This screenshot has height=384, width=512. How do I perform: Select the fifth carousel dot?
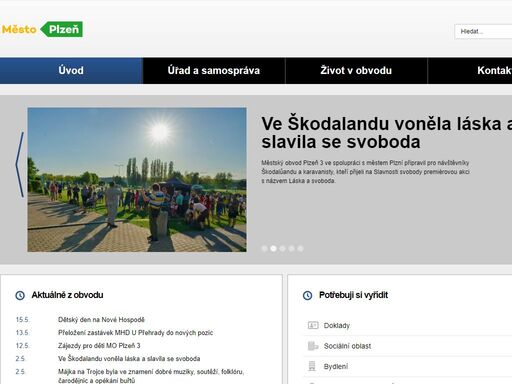pyautogui.click(x=300, y=249)
